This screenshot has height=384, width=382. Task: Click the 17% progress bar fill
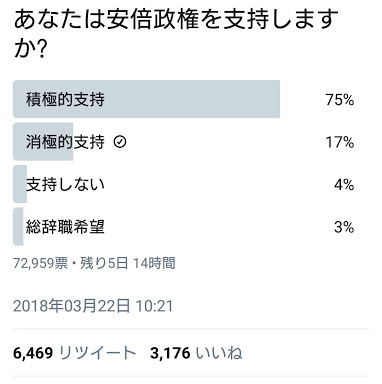click(x=43, y=142)
